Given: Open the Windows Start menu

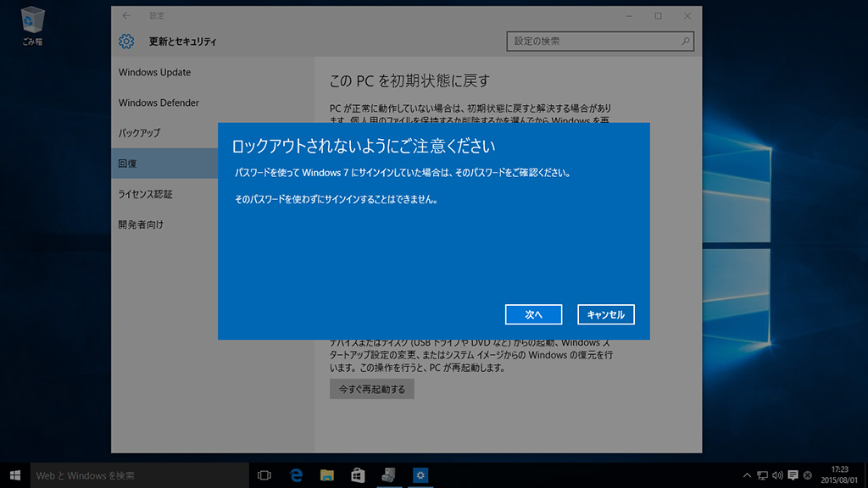Looking at the screenshot, I should (x=15, y=475).
